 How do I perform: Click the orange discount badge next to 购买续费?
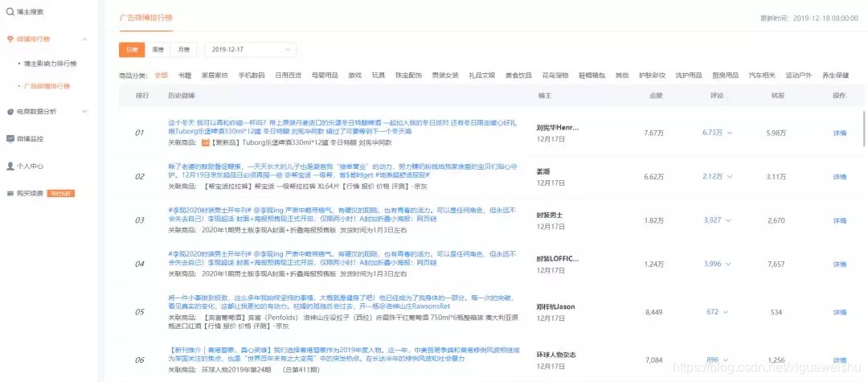(x=61, y=194)
